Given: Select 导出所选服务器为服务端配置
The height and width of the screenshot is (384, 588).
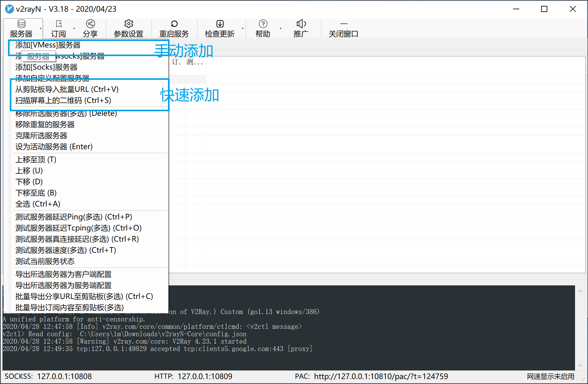Looking at the screenshot, I should [63, 285].
